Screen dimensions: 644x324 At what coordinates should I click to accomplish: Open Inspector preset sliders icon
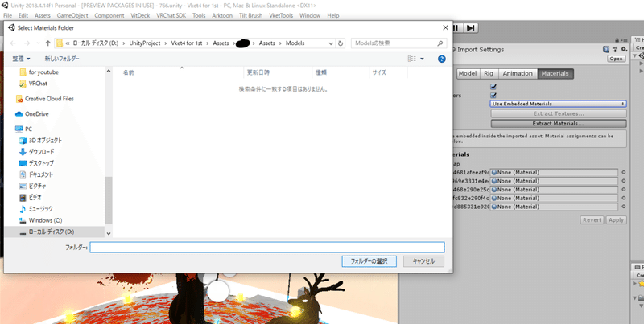click(616, 49)
